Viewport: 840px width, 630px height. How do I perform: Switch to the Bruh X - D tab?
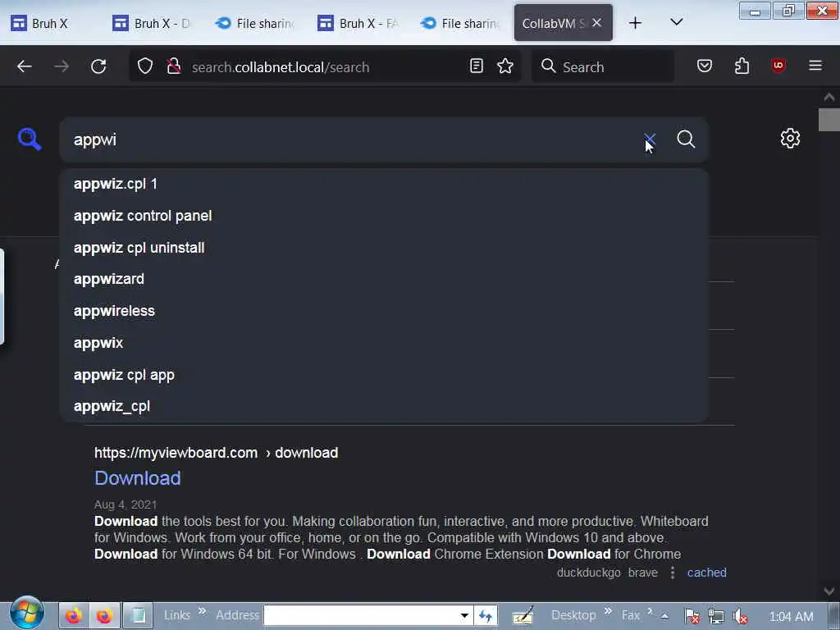[x=153, y=23]
